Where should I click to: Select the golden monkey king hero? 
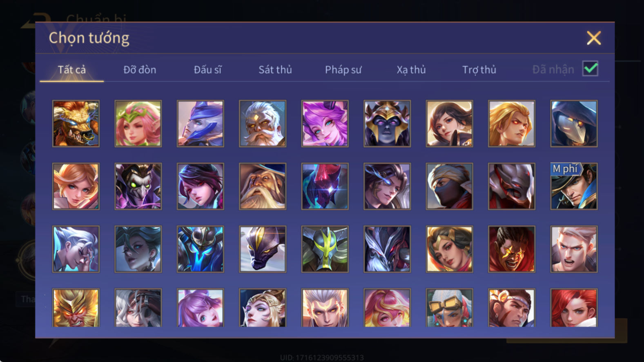point(76,308)
